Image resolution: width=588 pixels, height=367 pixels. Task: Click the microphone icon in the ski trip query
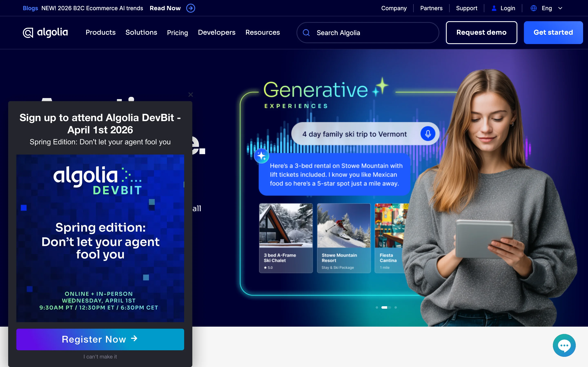pyautogui.click(x=428, y=134)
